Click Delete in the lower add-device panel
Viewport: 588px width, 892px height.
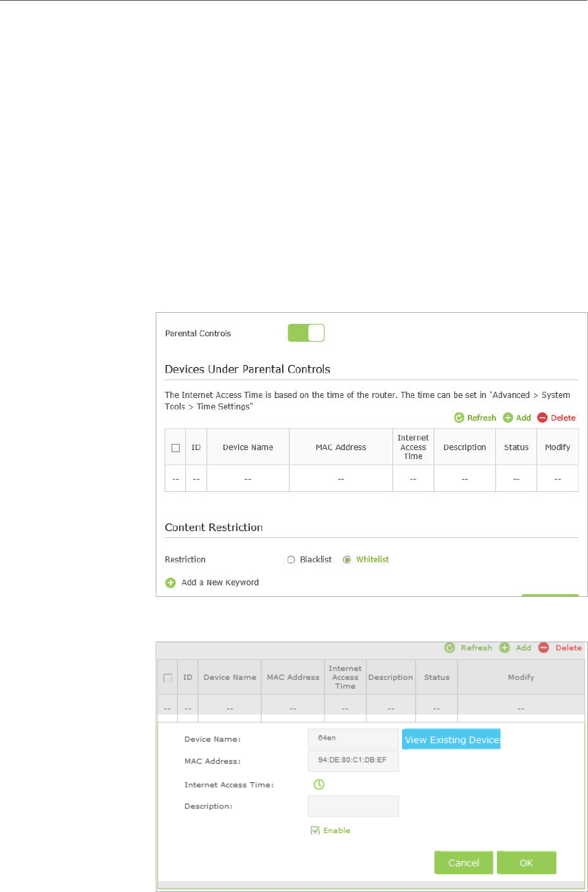click(560, 648)
